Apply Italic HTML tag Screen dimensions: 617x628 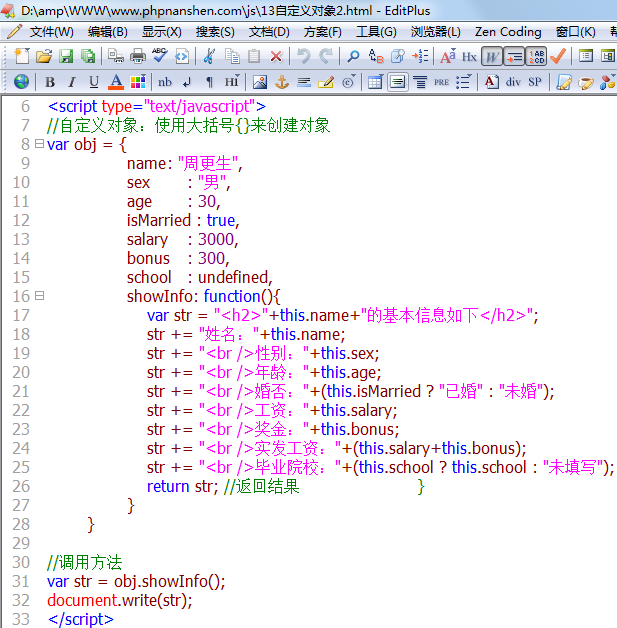[72, 82]
